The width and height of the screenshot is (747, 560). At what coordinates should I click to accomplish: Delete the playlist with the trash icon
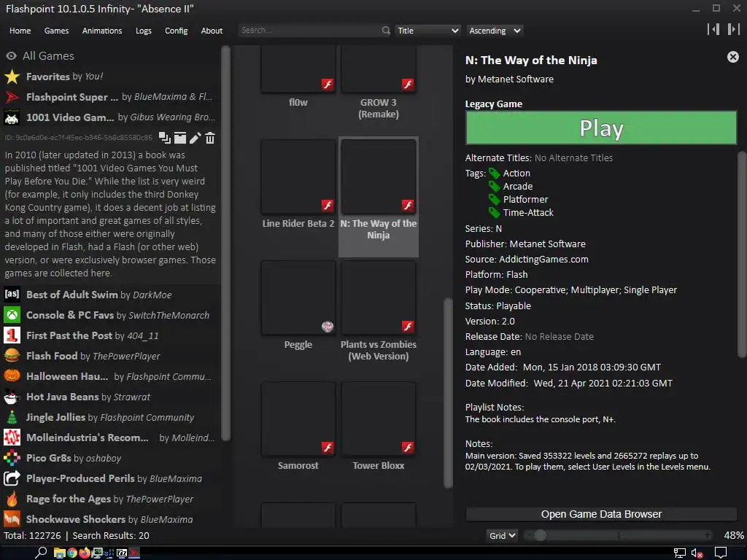pyautogui.click(x=210, y=138)
